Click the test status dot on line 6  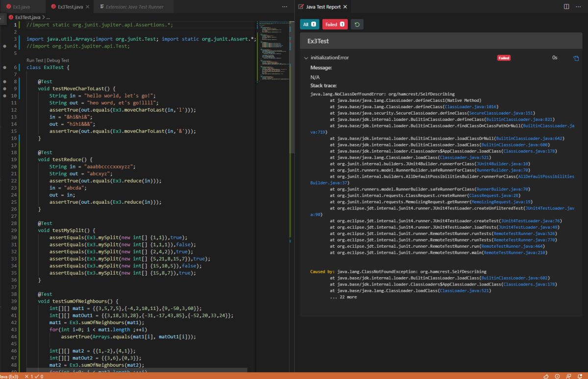4,68
